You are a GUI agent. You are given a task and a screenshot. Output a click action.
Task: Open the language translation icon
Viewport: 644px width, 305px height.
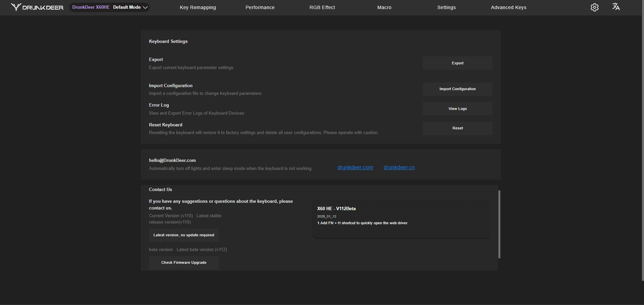click(x=616, y=7)
